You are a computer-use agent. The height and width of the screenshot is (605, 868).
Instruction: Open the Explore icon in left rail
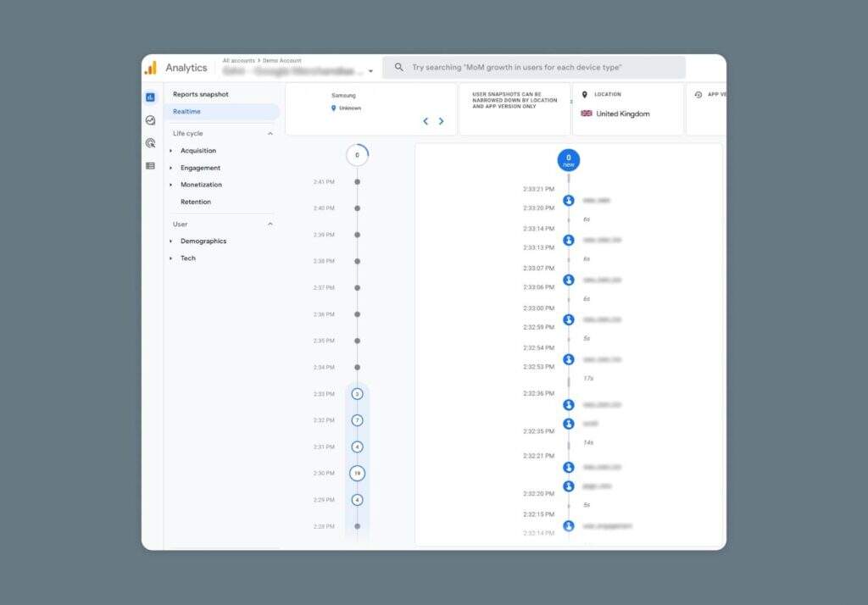coord(150,120)
